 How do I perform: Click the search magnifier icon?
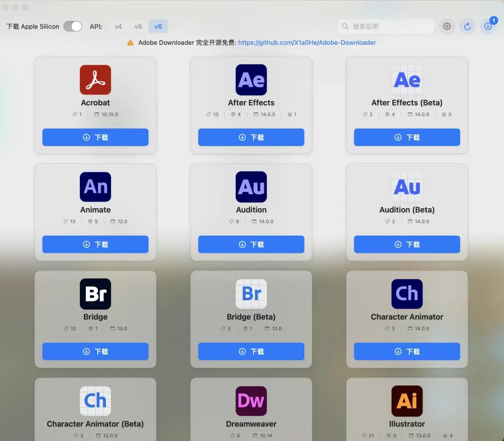tap(345, 26)
